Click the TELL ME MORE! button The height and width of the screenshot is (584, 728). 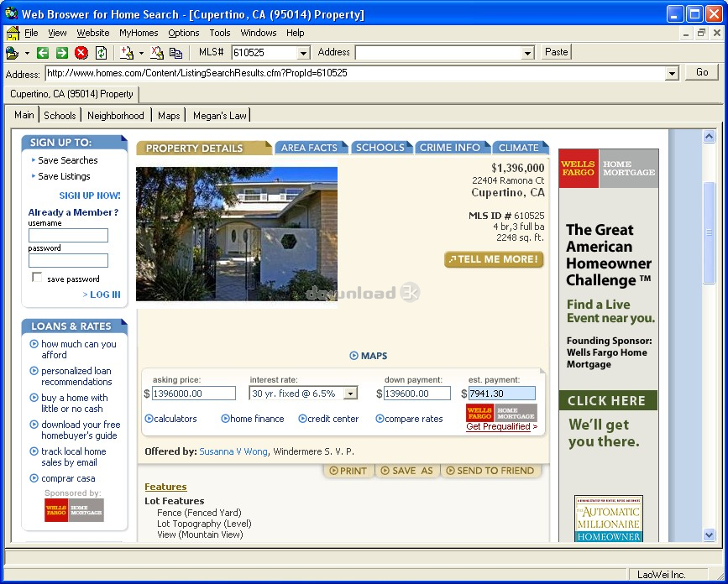(494, 259)
